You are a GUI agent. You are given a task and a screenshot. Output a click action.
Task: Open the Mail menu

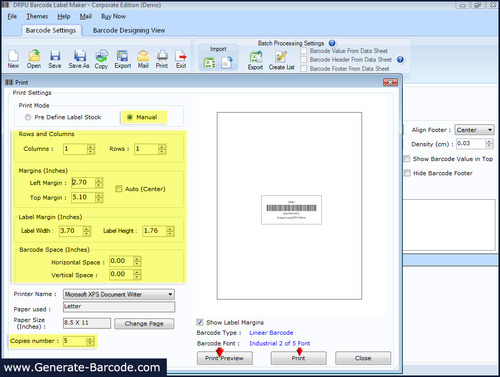point(86,16)
